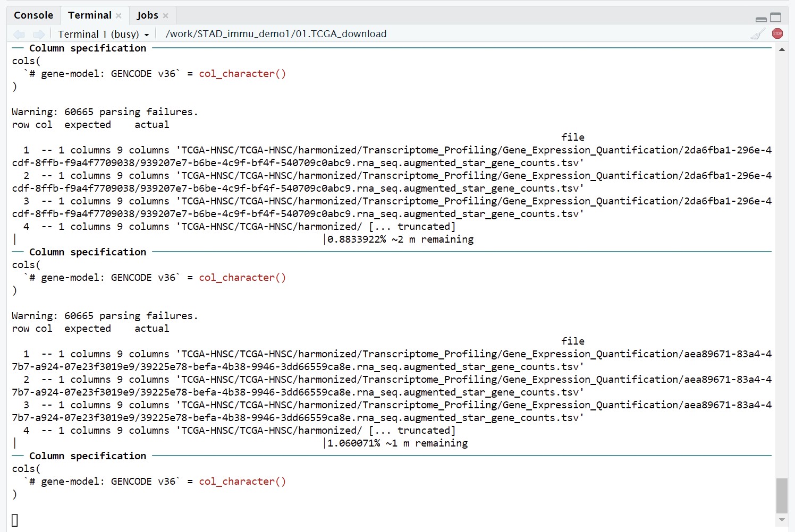Stop the running terminal process

pyautogui.click(x=777, y=33)
